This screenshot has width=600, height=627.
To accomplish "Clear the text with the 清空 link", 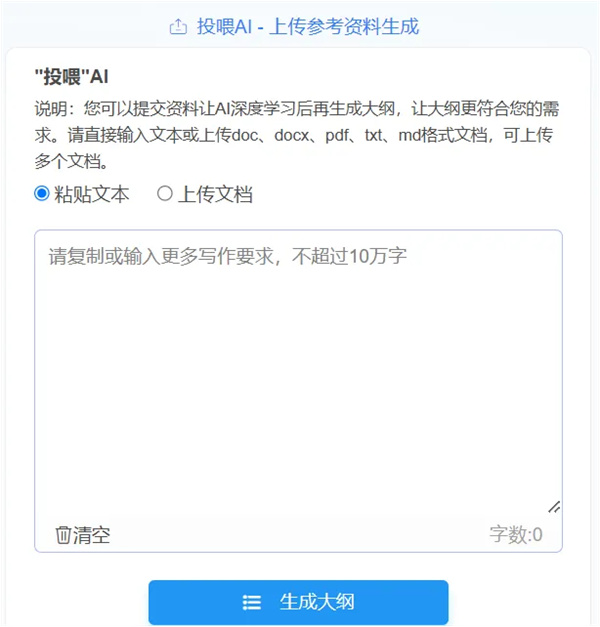I will click(x=82, y=535).
